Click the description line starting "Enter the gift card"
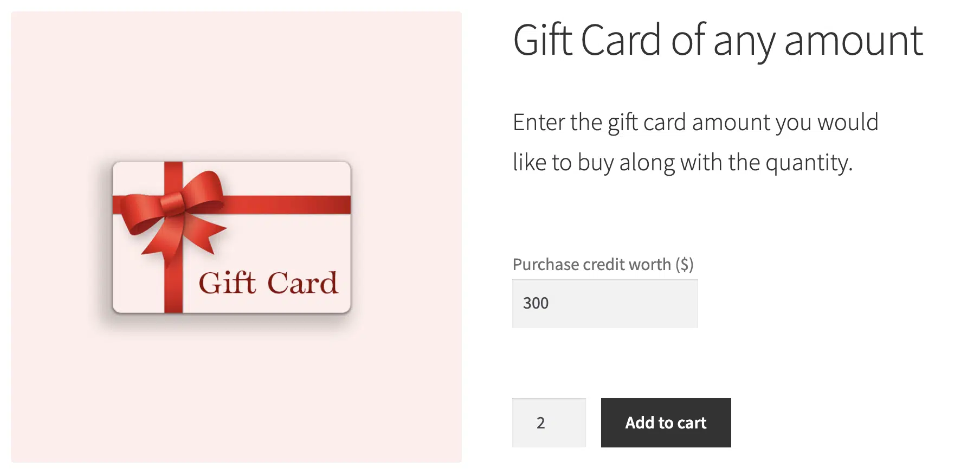 click(695, 122)
